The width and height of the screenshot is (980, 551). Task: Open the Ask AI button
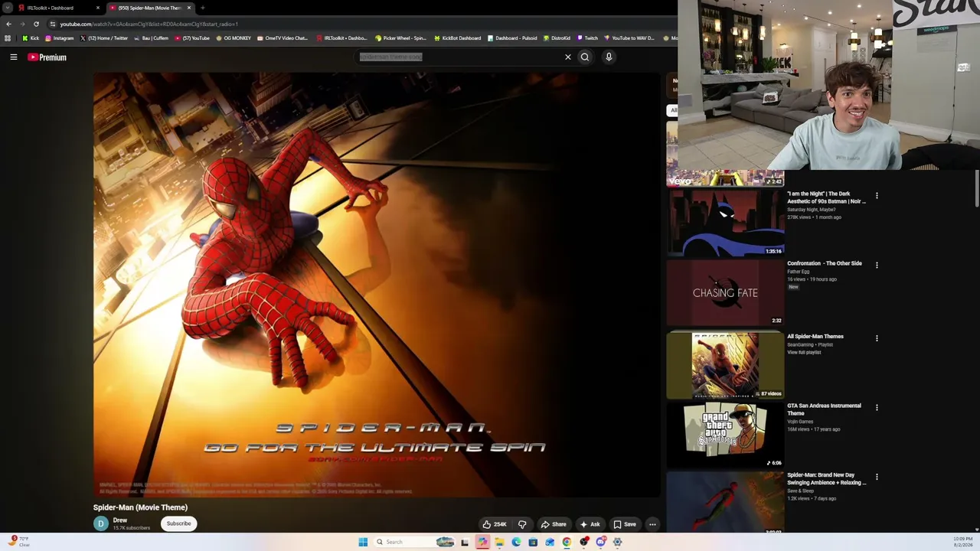tap(590, 524)
